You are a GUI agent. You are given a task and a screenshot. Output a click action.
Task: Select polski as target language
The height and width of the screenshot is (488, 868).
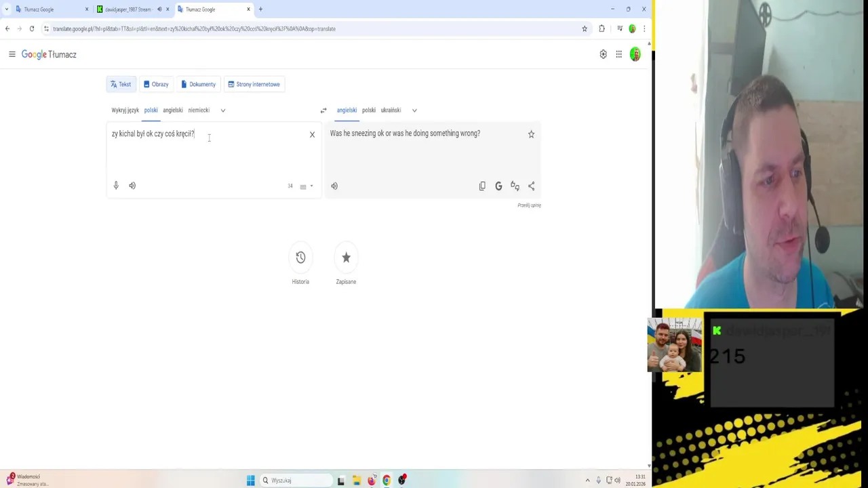pyautogui.click(x=369, y=110)
